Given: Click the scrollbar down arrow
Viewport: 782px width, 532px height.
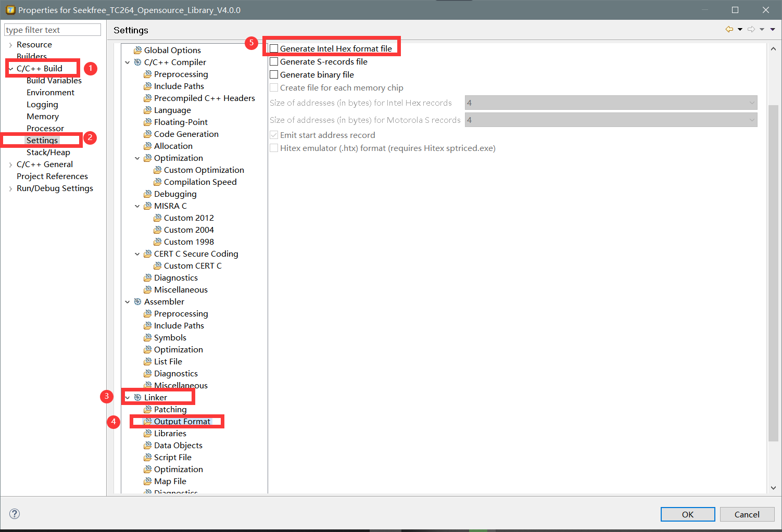Looking at the screenshot, I should coord(773,488).
